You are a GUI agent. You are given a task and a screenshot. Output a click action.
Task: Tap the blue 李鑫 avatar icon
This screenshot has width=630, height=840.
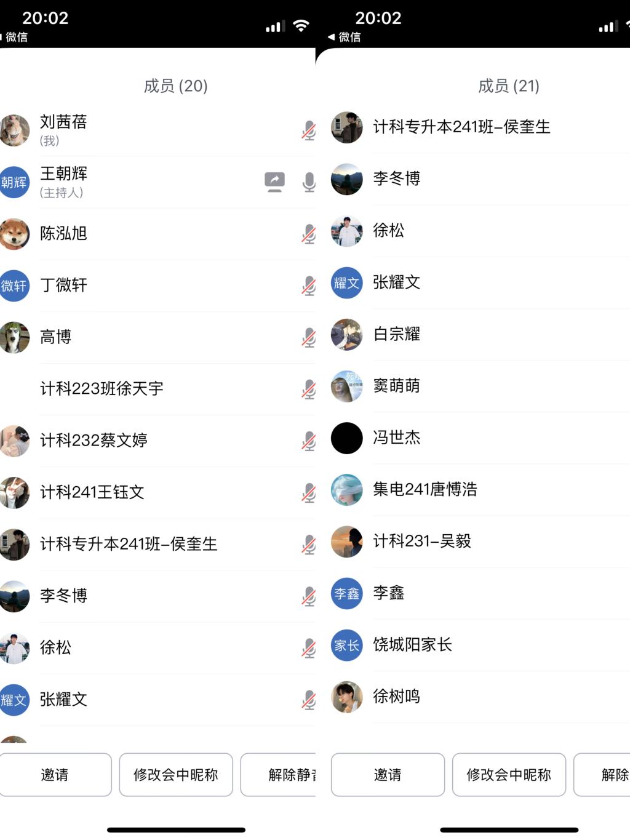[x=347, y=593]
